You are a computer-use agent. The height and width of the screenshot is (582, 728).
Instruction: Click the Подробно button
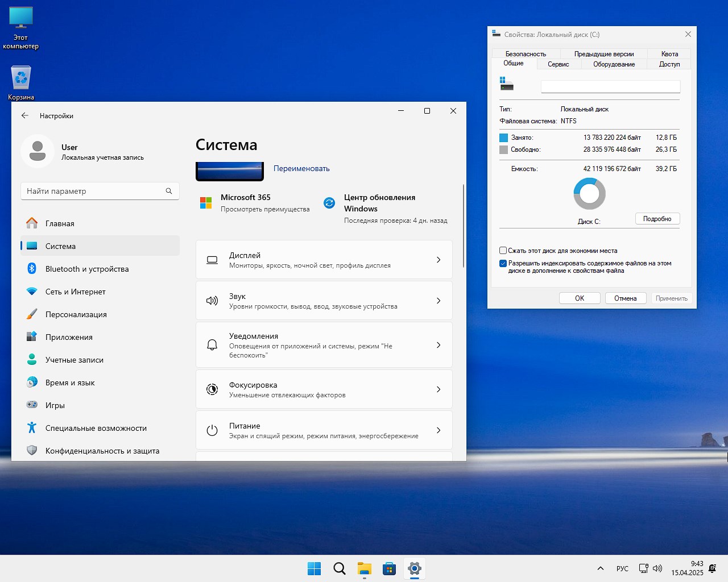657,219
